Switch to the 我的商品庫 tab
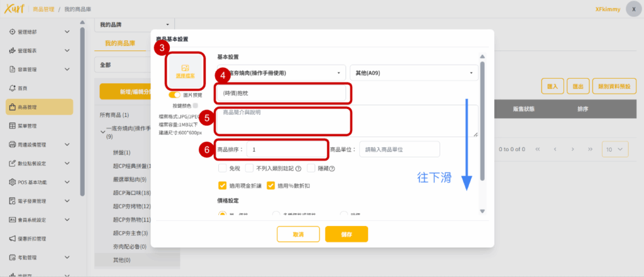 click(120, 43)
